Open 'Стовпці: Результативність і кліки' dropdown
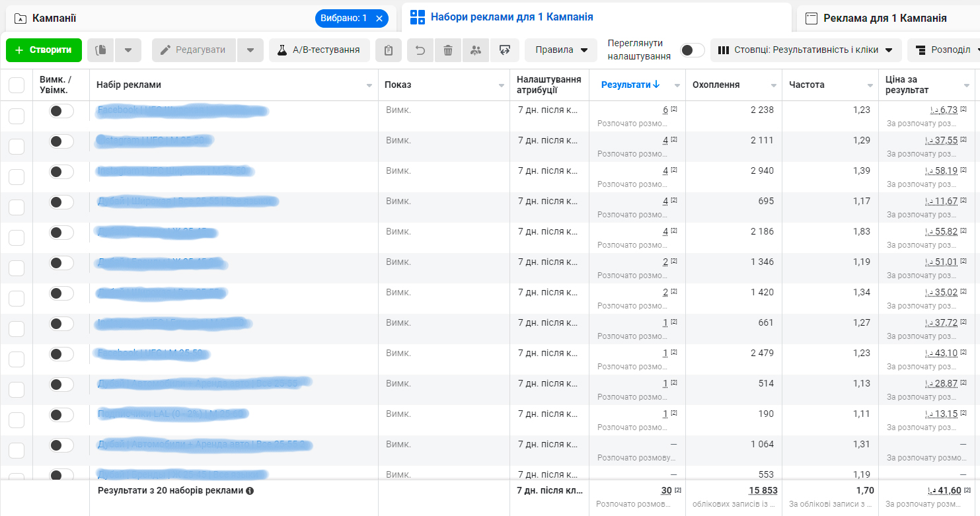Image resolution: width=980 pixels, height=516 pixels. (806, 50)
